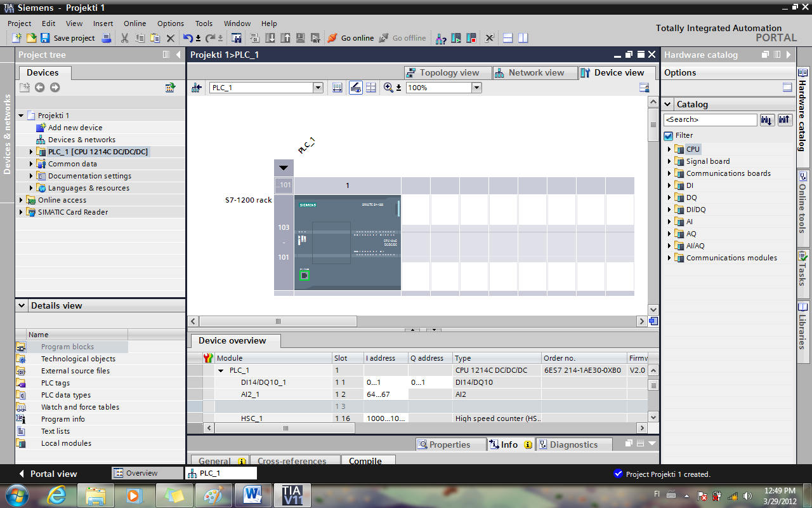The width and height of the screenshot is (812, 508).
Task: Click the catalog Search input field
Action: point(710,119)
